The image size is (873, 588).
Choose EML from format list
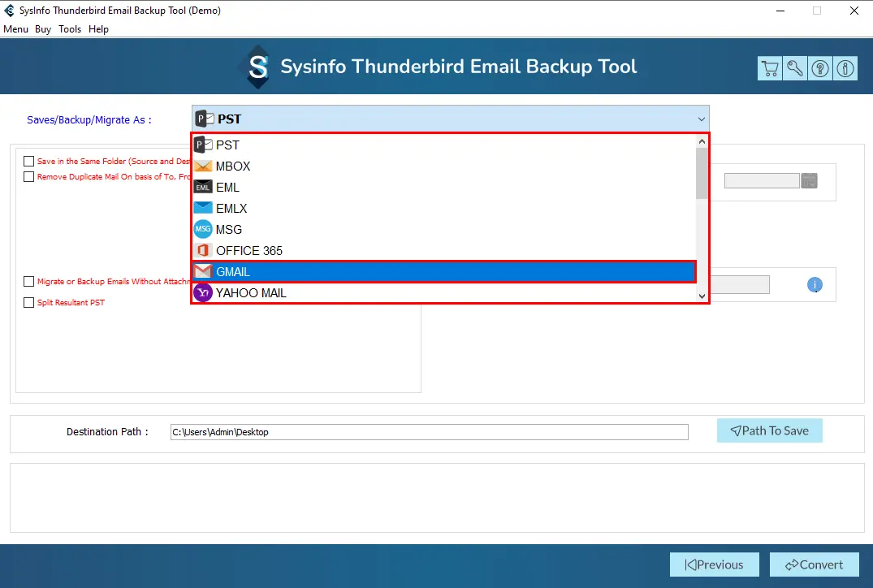pos(443,187)
